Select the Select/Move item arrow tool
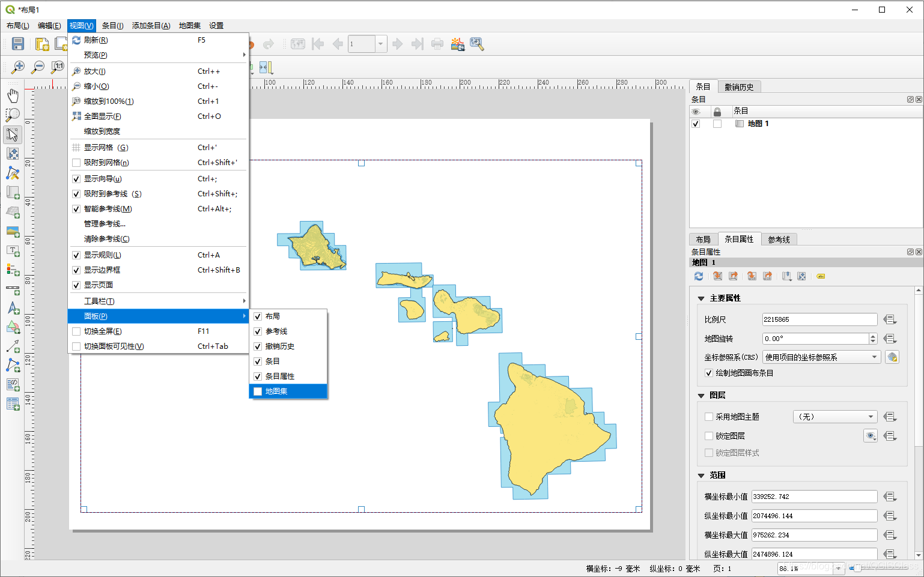The image size is (924, 577). tap(13, 134)
